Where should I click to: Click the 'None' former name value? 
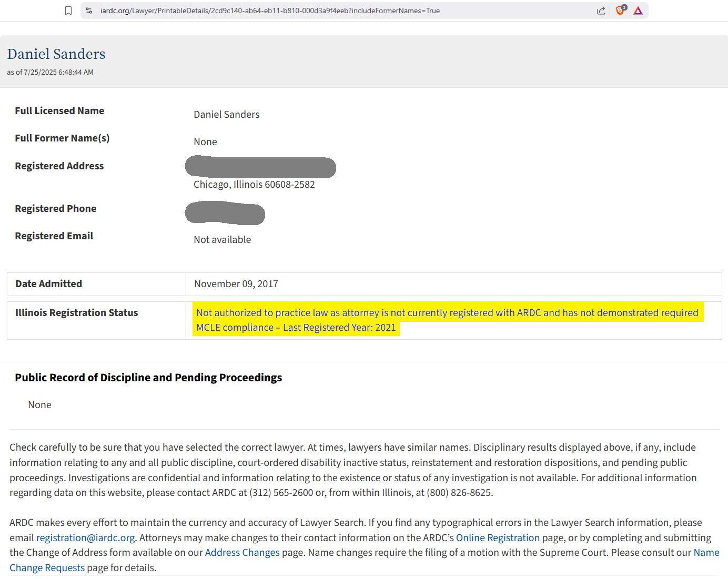point(205,141)
